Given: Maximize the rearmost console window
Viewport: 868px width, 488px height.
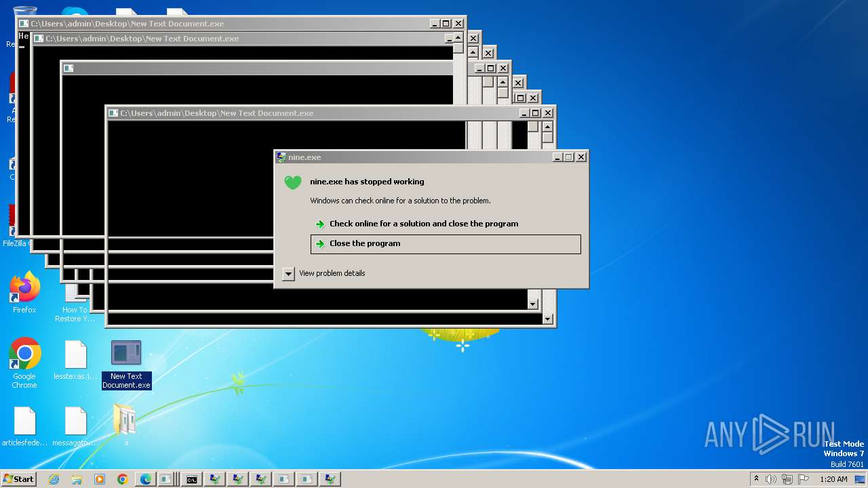Looking at the screenshot, I should pos(446,24).
